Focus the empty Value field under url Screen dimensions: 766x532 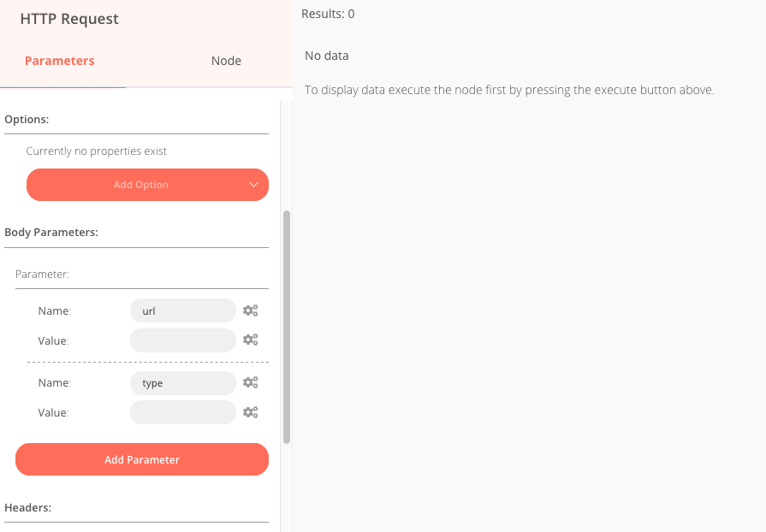[183, 340]
